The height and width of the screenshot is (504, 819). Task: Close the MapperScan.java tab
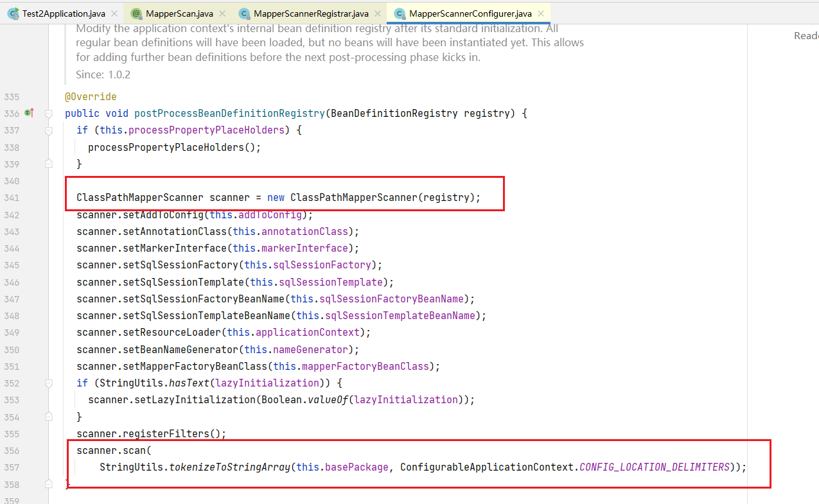(222, 13)
